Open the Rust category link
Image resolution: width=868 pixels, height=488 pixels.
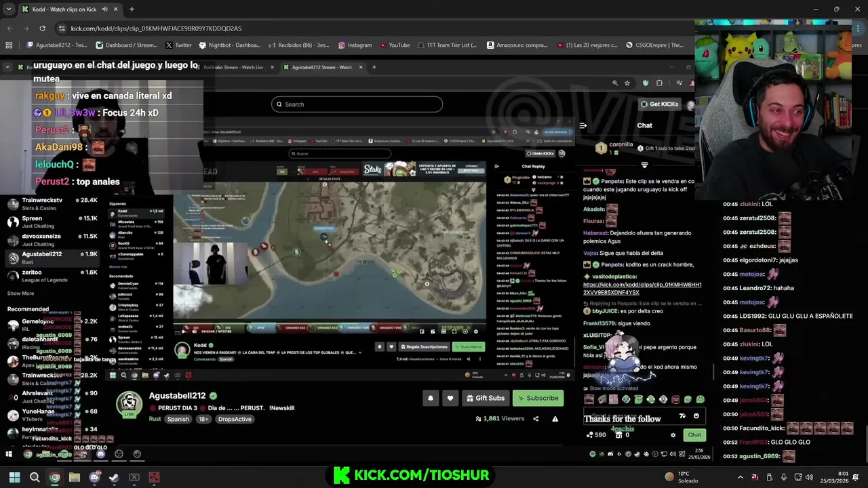(x=155, y=419)
